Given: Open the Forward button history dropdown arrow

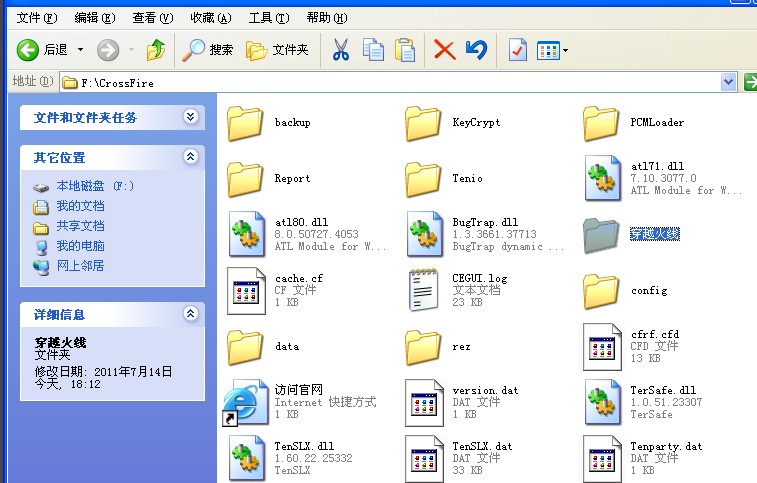Looking at the screenshot, I should coord(131,50).
